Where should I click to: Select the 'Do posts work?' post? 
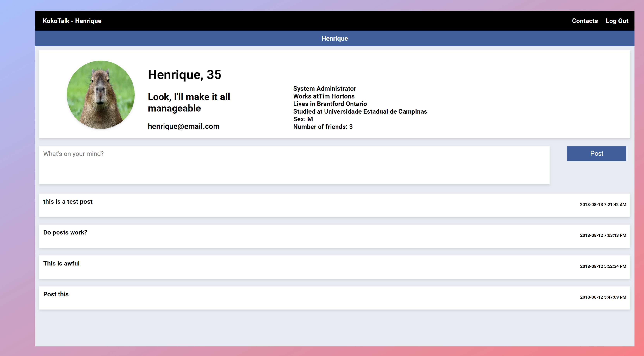coord(65,232)
